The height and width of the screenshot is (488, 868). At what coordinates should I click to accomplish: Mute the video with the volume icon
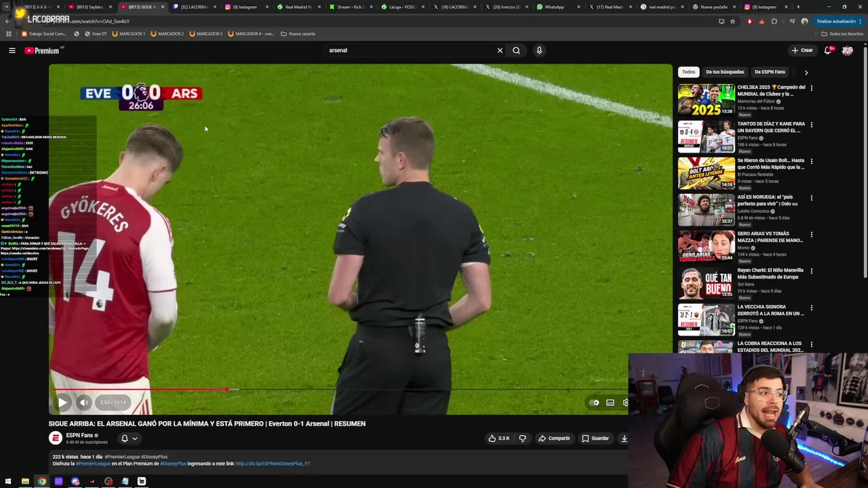[83, 403]
